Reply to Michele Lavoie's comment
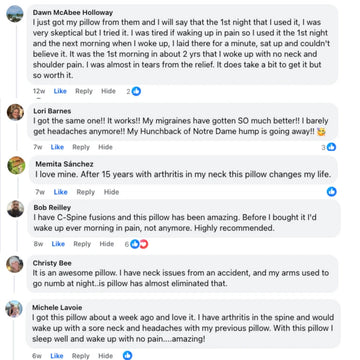Screen dimensions: 360x360 click(81, 356)
